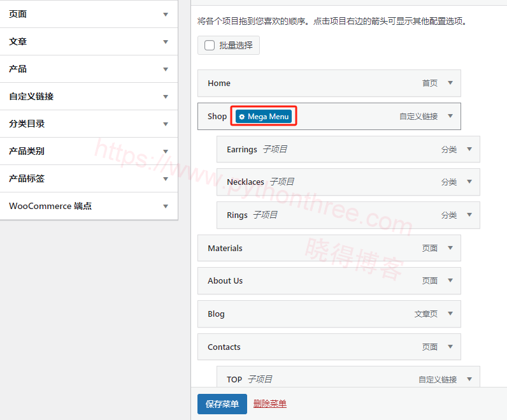Enable the 批量选择 checkbox
Screen dimensions: 507x420
(x=210, y=45)
